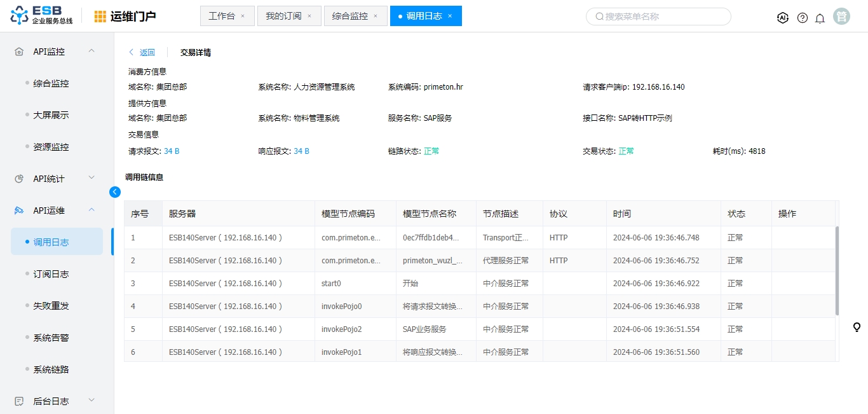This screenshot has height=414, width=868.
Task: Select 订阅日志 in the sidebar
Action: click(51, 274)
